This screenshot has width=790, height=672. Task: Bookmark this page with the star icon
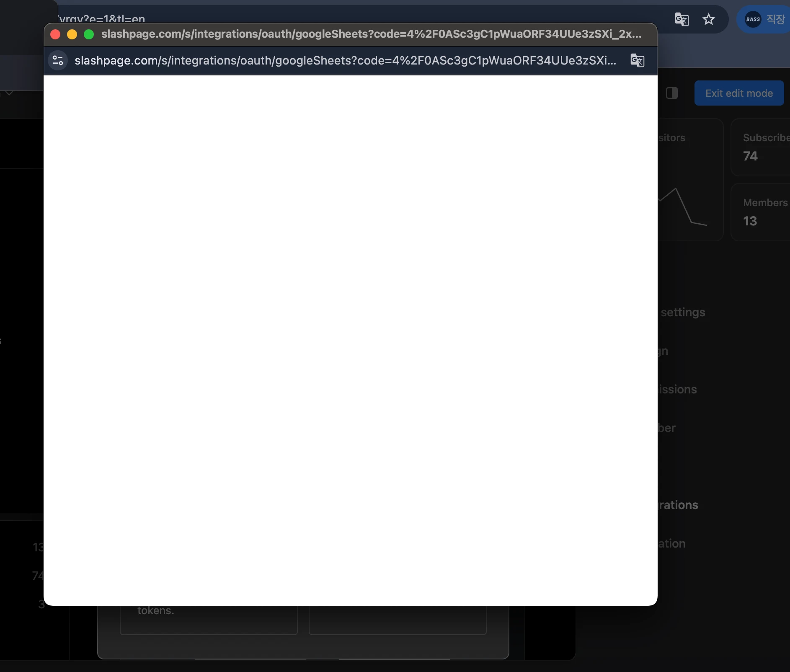[x=709, y=19]
